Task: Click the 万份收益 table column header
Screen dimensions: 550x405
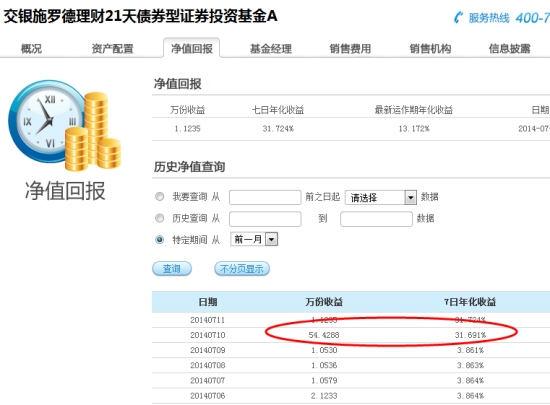Action: [324, 302]
